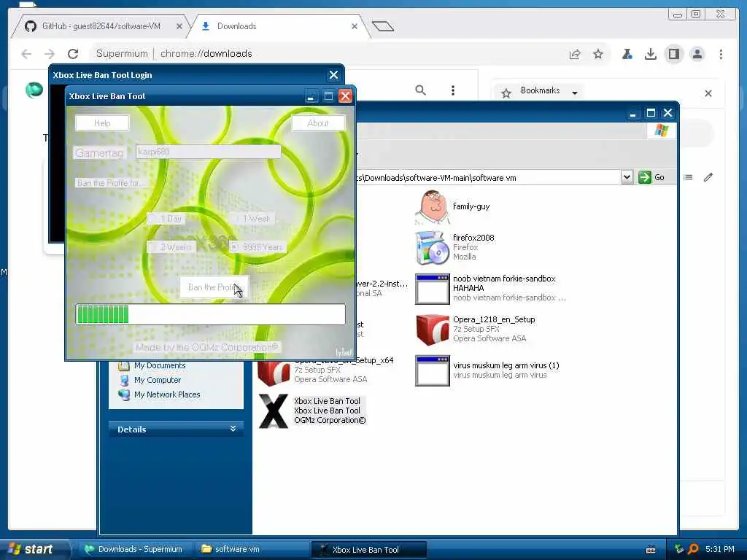Bookmark this page with the star icon

tap(598, 54)
